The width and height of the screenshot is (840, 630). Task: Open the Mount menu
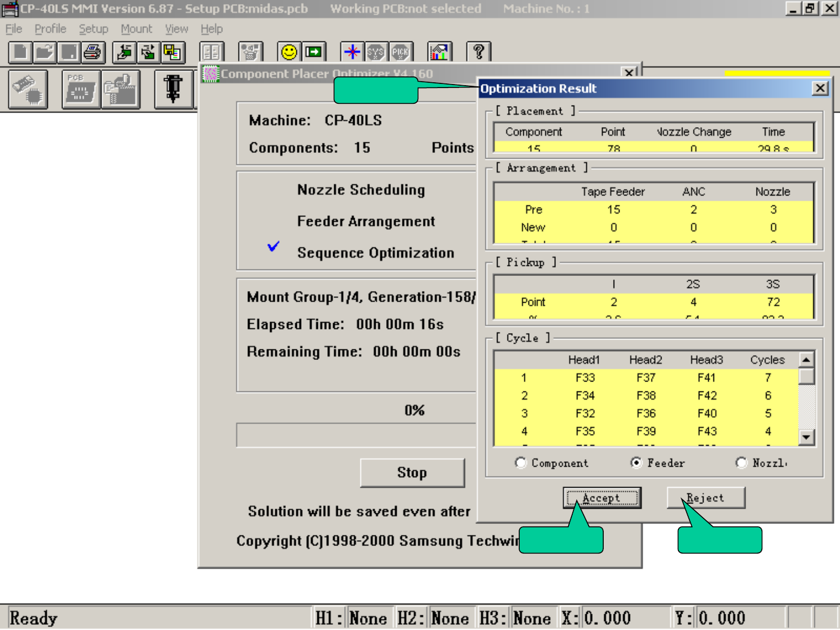coord(136,29)
